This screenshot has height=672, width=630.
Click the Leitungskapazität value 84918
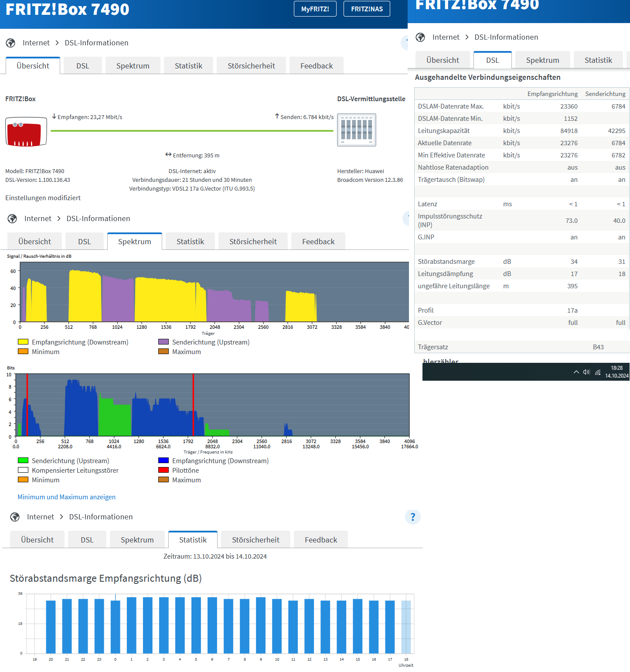pyautogui.click(x=569, y=131)
